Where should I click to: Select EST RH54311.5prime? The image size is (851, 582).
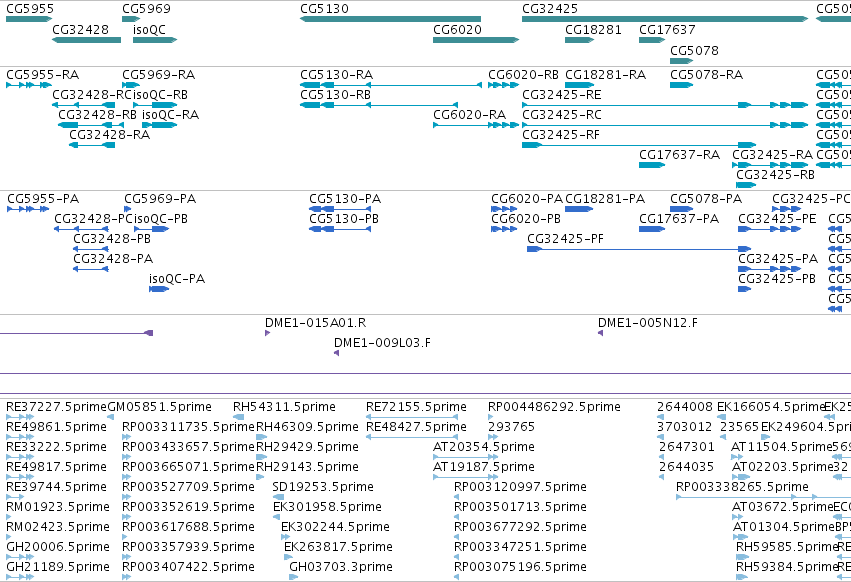(284, 407)
